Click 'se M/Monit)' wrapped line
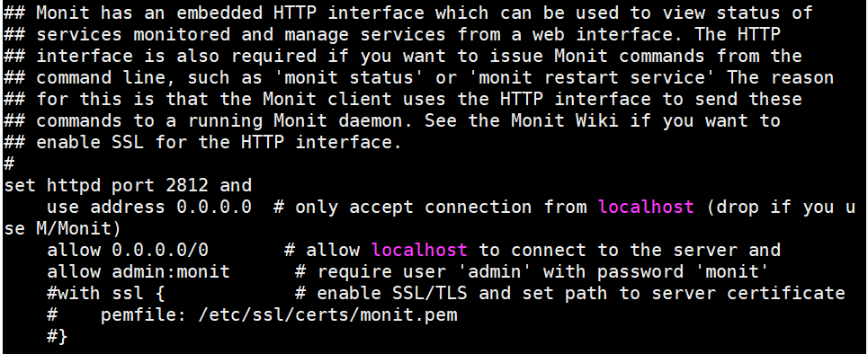 coord(62,228)
